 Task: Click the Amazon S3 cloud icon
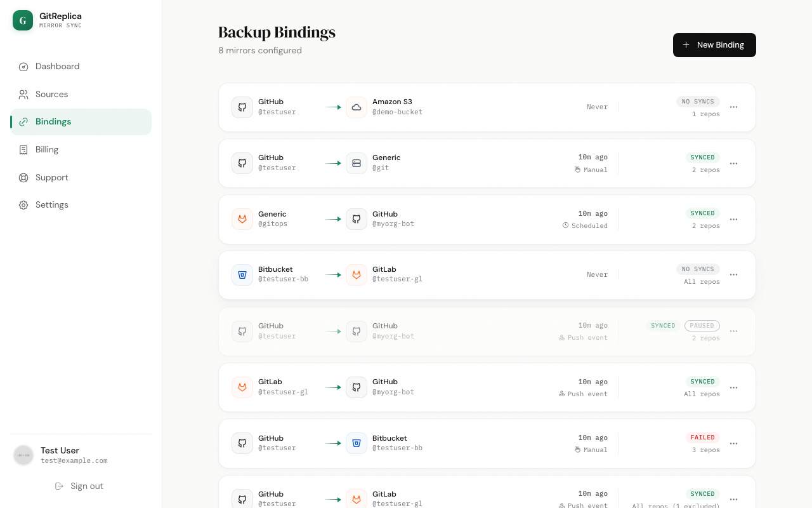357,107
